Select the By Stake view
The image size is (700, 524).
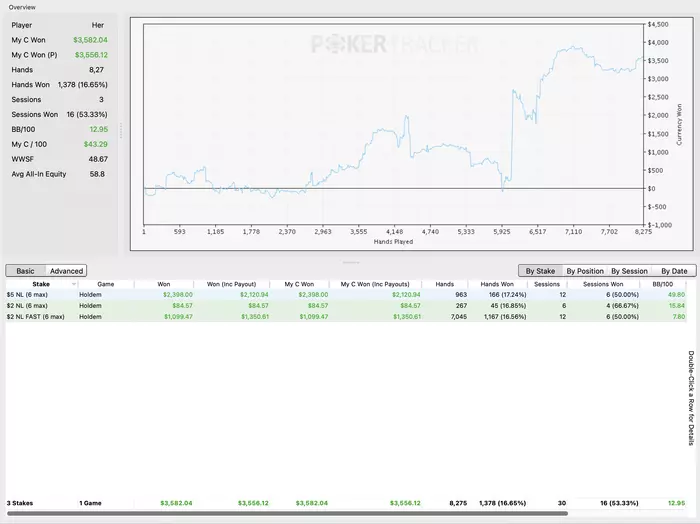tap(540, 271)
